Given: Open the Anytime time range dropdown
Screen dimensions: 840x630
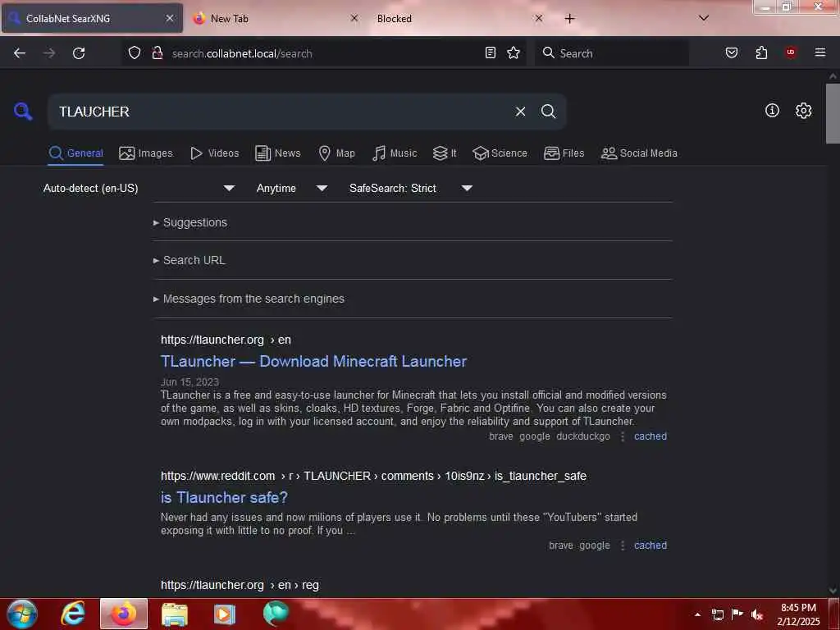Looking at the screenshot, I should [x=292, y=188].
